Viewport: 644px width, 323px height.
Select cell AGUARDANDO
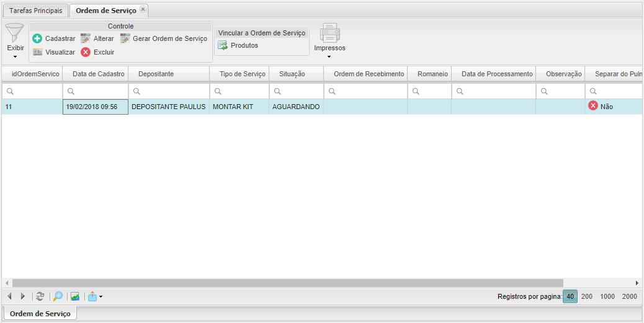297,107
